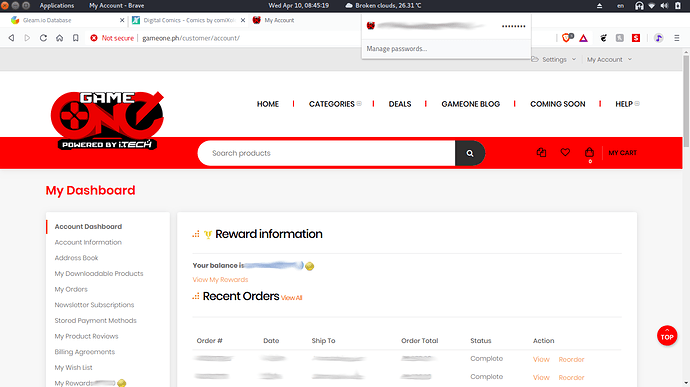Click the headphones tray icon
The height and width of the screenshot is (387, 690).
coord(639,6)
